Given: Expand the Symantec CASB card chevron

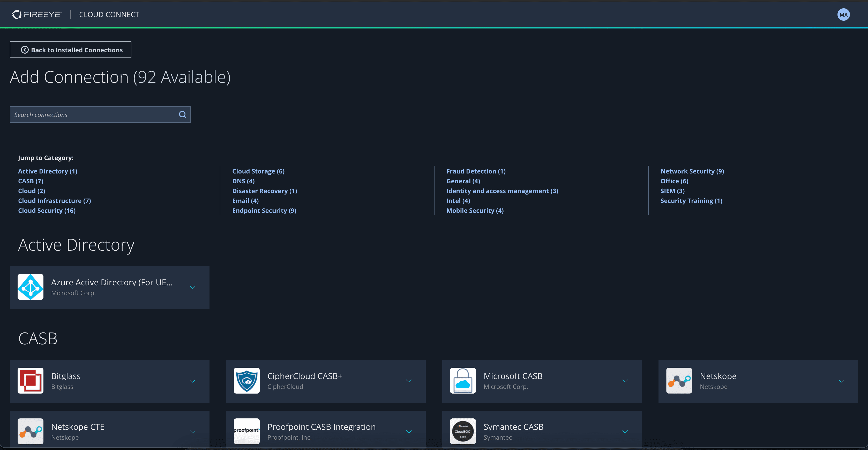Looking at the screenshot, I should click(625, 432).
